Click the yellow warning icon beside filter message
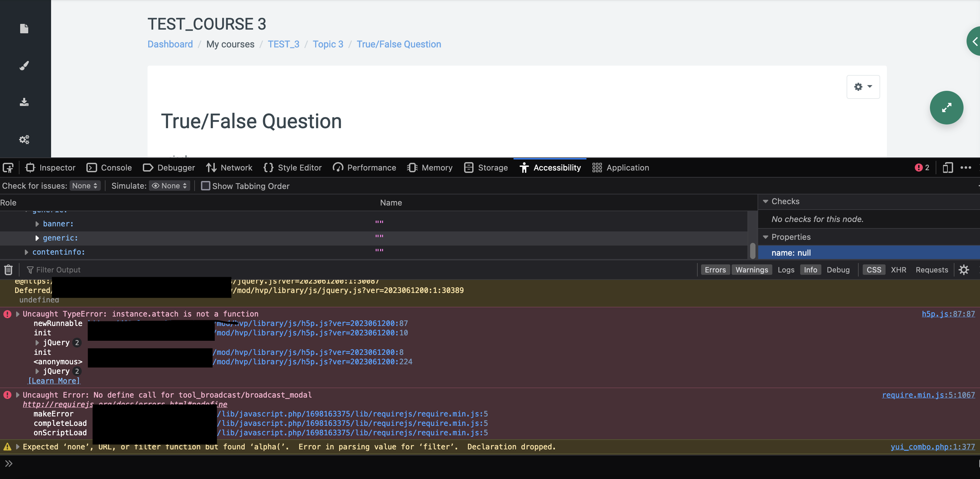Viewport: 980px width, 479px height. [x=7, y=447]
